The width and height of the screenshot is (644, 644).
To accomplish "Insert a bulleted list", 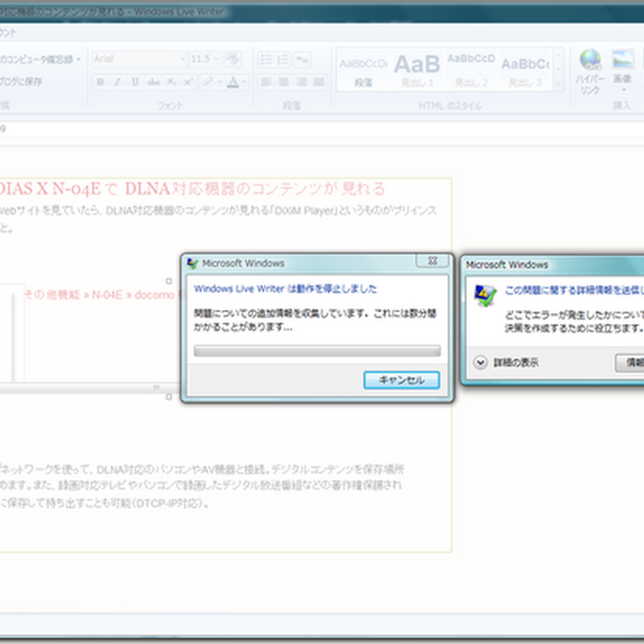I will 266,60.
